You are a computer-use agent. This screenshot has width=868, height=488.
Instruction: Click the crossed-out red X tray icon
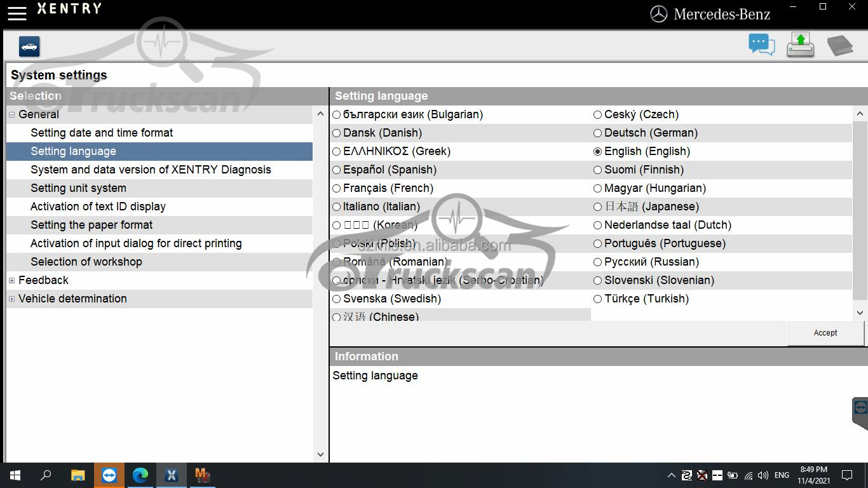tap(702, 475)
